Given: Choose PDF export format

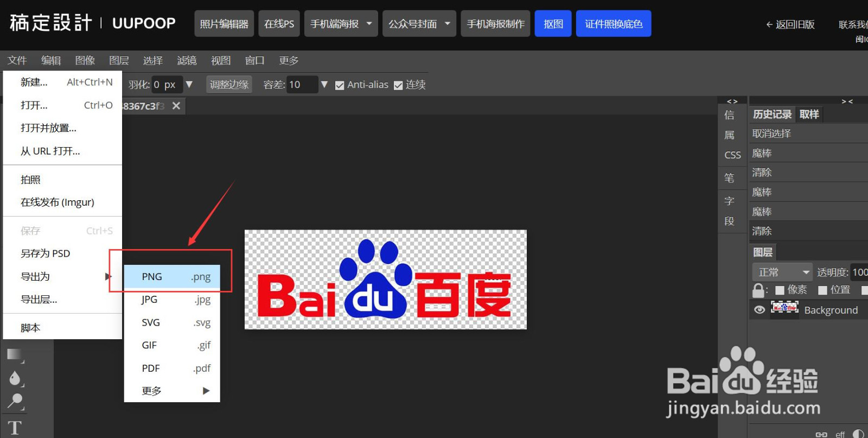Looking at the screenshot, I should click(x=172, y=368).
